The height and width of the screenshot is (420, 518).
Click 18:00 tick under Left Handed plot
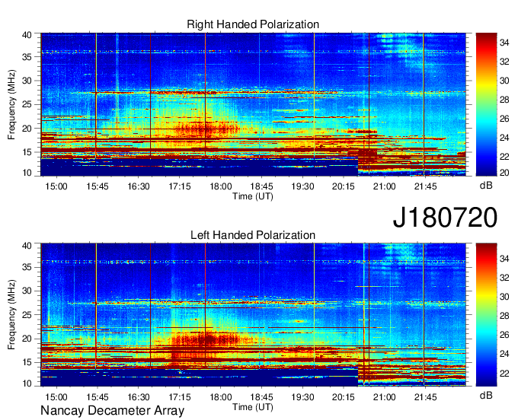[221, 397]
